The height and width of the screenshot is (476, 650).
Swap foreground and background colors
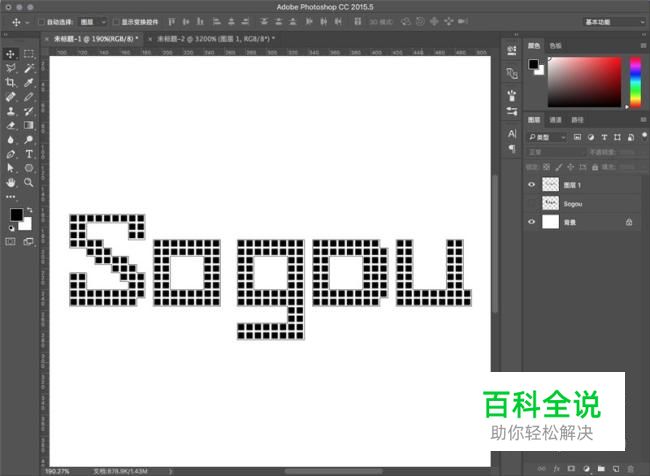pyautogui.click(x=29, y=210)
